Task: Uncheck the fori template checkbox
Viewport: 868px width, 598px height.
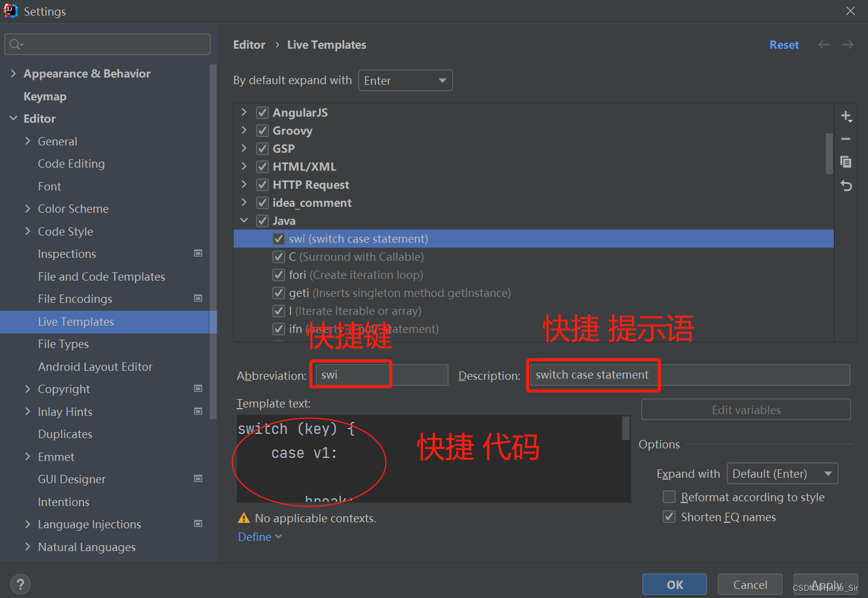Action: tap(279, 275)
